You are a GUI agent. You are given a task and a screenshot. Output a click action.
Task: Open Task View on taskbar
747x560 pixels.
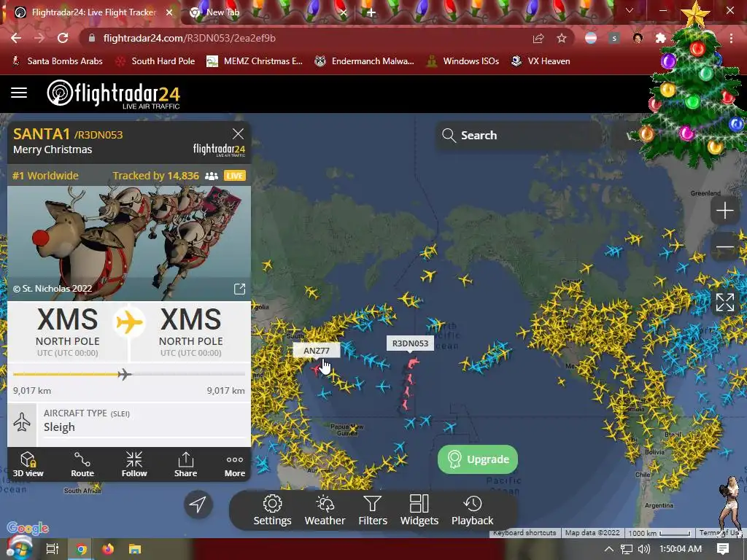point(53,549)
